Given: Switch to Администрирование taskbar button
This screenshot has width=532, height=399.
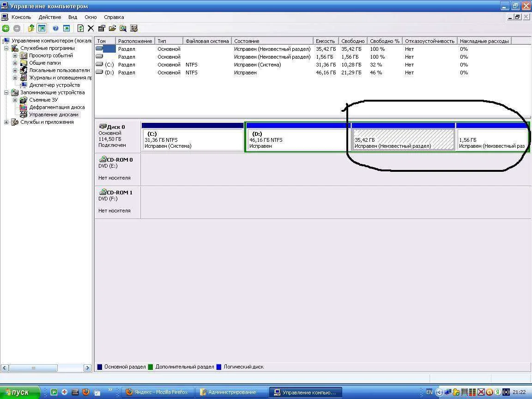Looking at the screenshot, I should (x=231, y=392).
